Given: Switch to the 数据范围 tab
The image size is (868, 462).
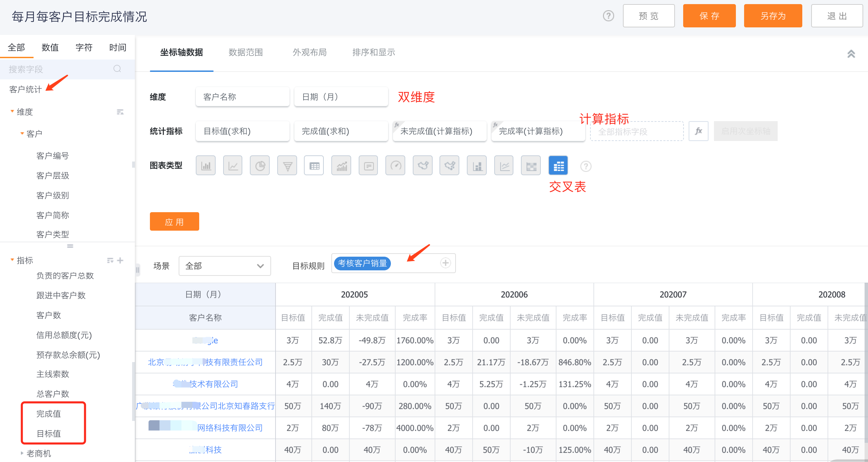Looking at the screenshot, I should (x=245, y=52).
